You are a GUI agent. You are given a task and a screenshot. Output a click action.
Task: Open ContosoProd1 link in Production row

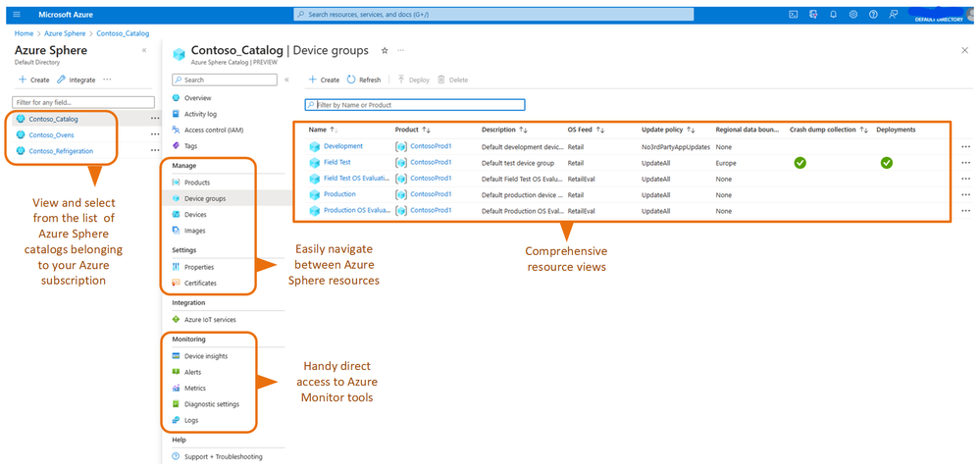(x=431, y=194)
